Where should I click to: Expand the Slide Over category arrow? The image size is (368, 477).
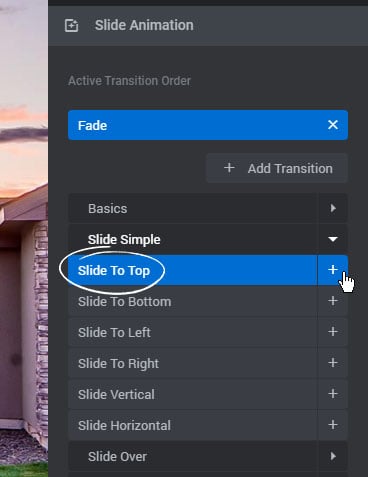click(333, 456)
